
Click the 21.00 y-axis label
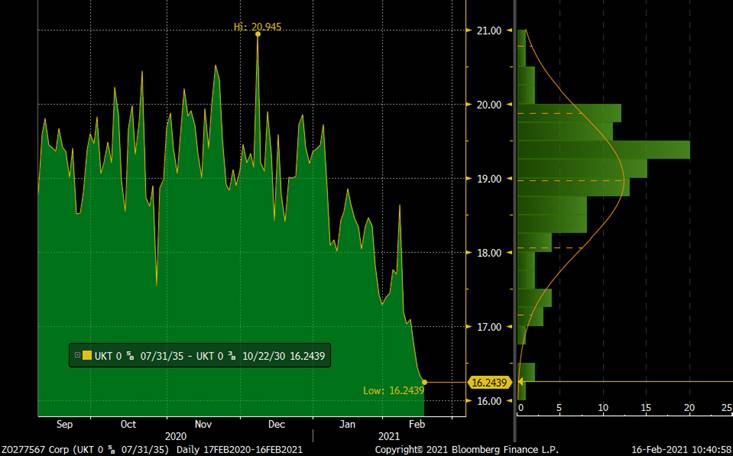(x=489, y=30)
